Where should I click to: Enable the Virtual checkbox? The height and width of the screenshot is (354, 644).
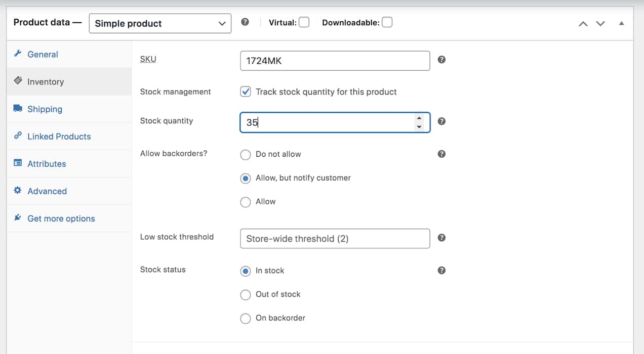(x=304, y=22)
